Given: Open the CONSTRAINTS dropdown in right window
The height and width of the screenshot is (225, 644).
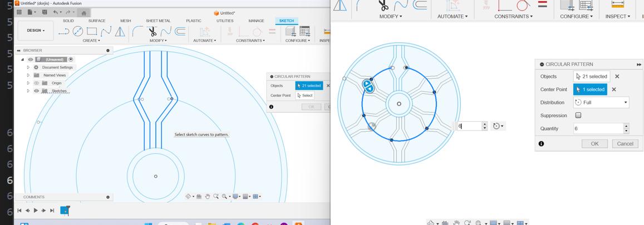Looking at the screenshot, I should point(513,17).
